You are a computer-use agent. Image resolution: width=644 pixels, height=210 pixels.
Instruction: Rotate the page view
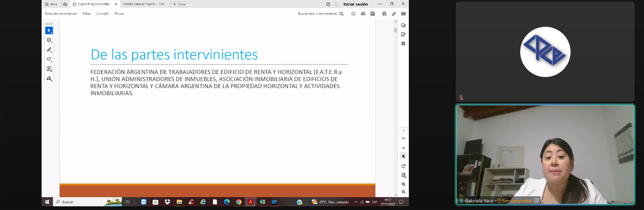403,166
